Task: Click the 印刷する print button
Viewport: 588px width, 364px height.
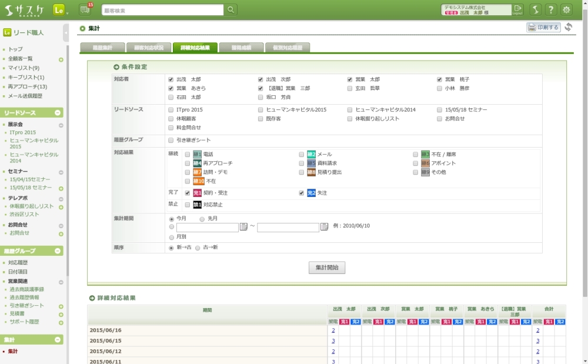Action: tap(543, 27)
